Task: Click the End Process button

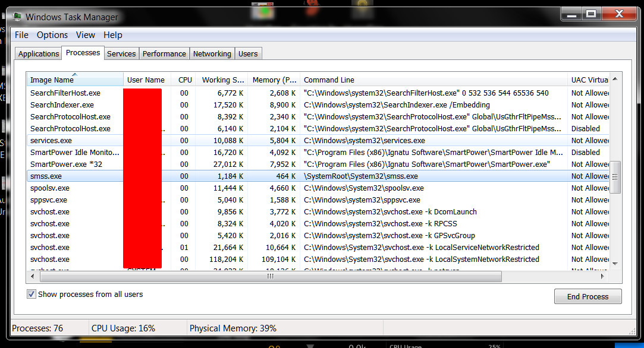Action: pos(588,296)
